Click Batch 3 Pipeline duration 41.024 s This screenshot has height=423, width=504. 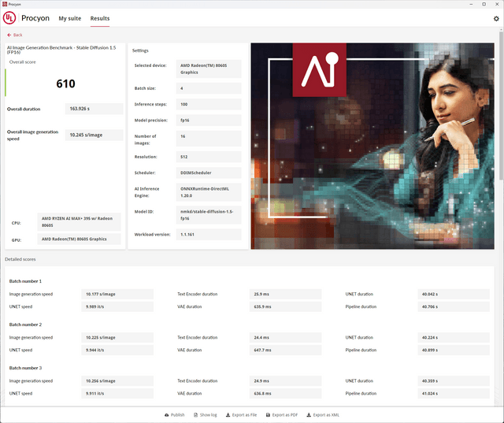pos(454,393)
